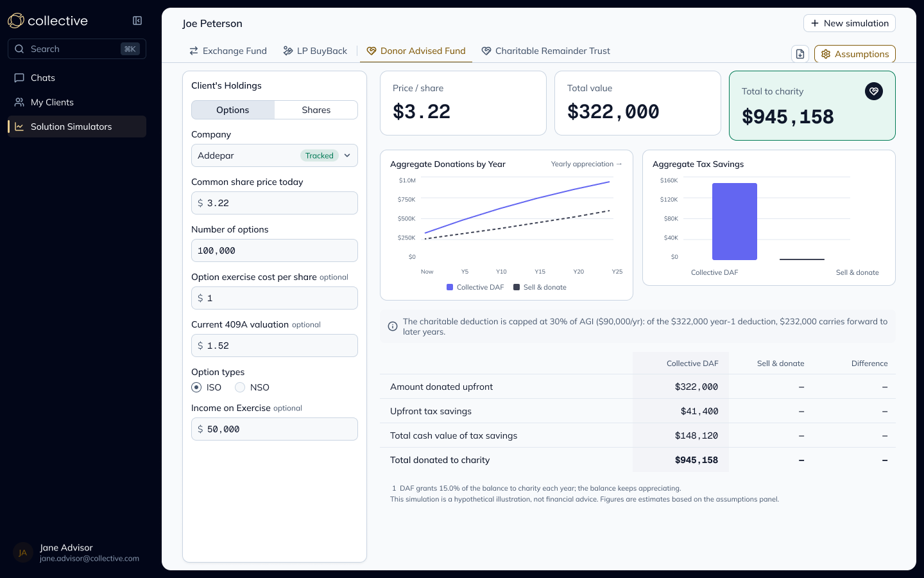Click the search magnifier icon

click(19, 49)
